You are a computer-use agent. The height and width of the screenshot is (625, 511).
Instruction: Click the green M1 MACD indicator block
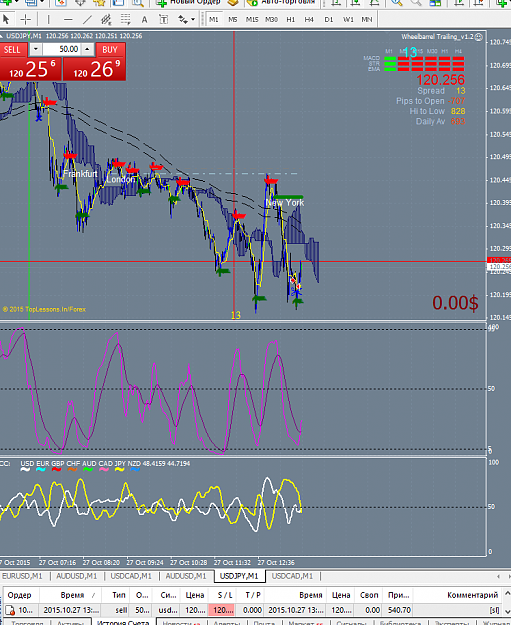[x=390, y=59]
